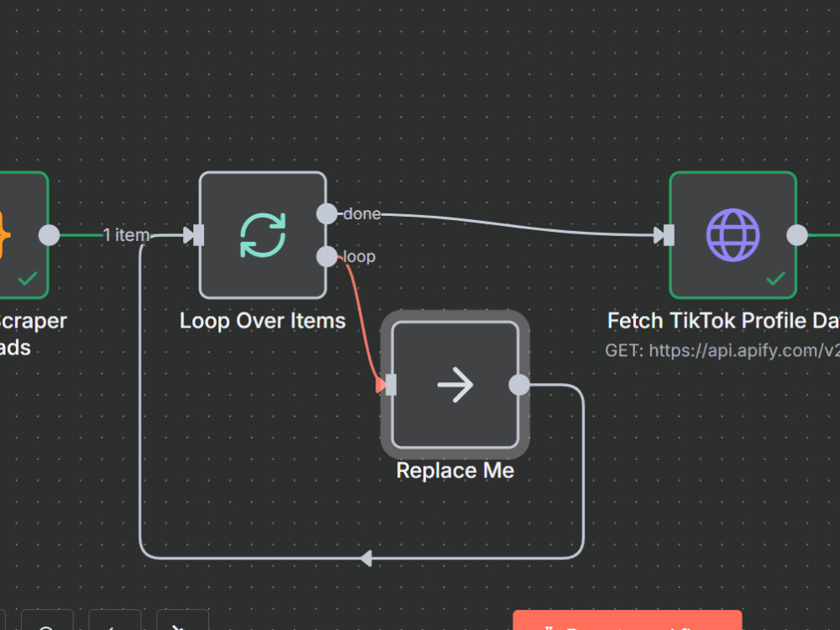The height and width of the screenshot is (630, 840).
Task: Click the 'done' output label
Action: pyautogui.click(x=362, y=213)
